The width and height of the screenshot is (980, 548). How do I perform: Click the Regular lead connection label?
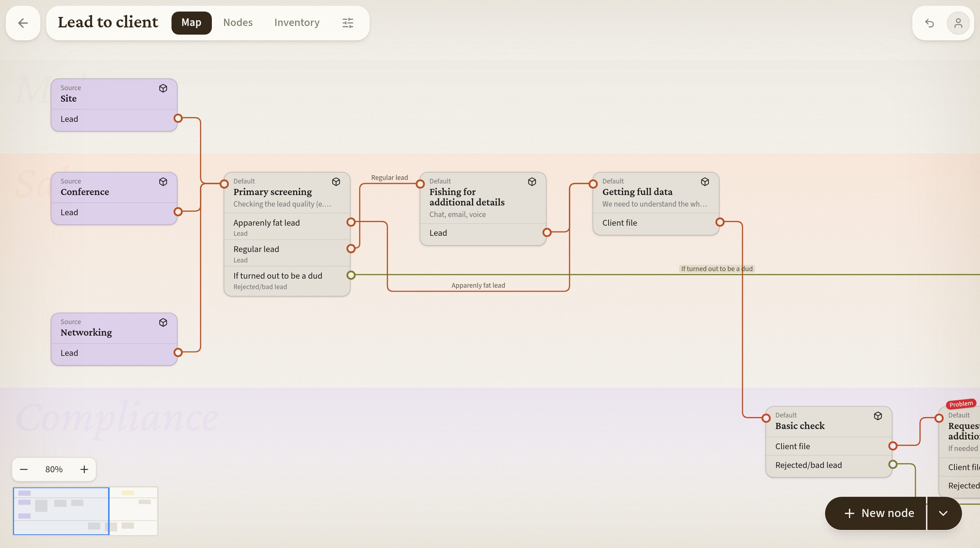[x=389, y=178]
